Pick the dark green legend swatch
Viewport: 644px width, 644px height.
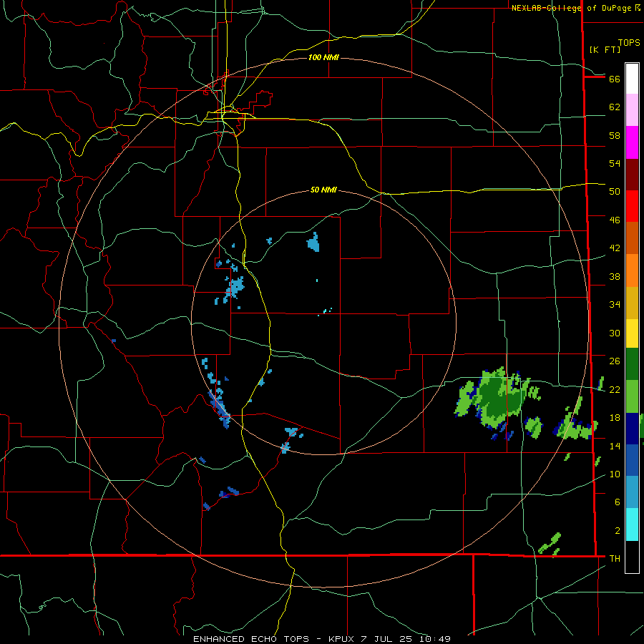click(632, 364)
